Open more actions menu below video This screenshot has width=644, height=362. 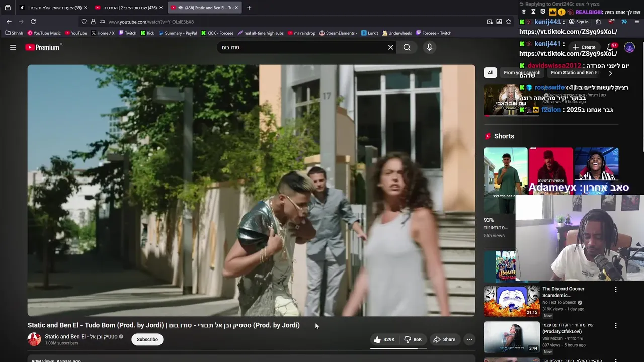click(469, 339)
